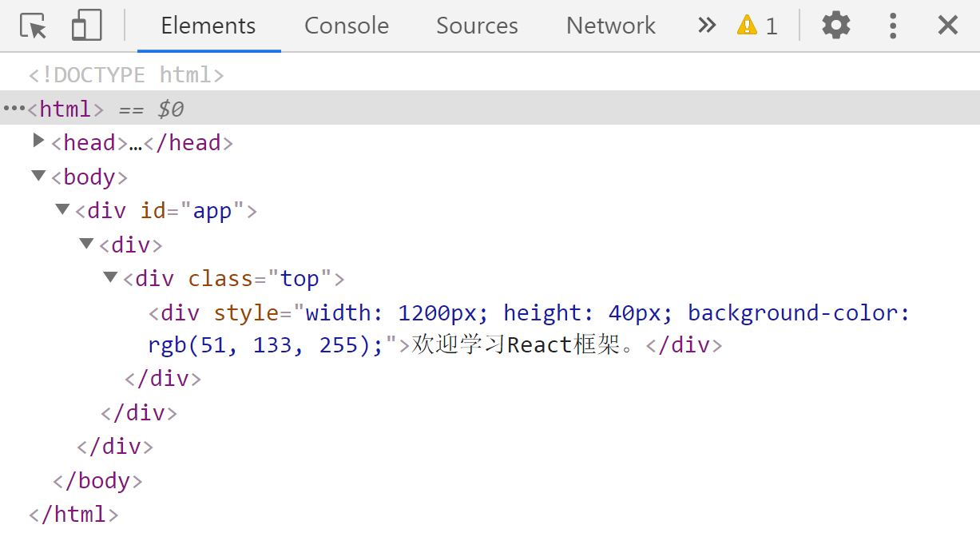The width and height of the screenshot is (980, 541).
Task: Select the inspect element cursor tool
Action: tap(32, 25)
